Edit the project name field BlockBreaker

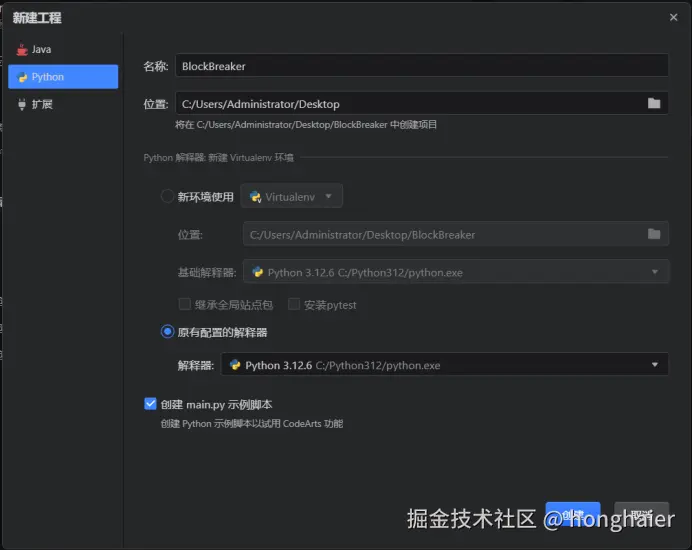[421, 66]
